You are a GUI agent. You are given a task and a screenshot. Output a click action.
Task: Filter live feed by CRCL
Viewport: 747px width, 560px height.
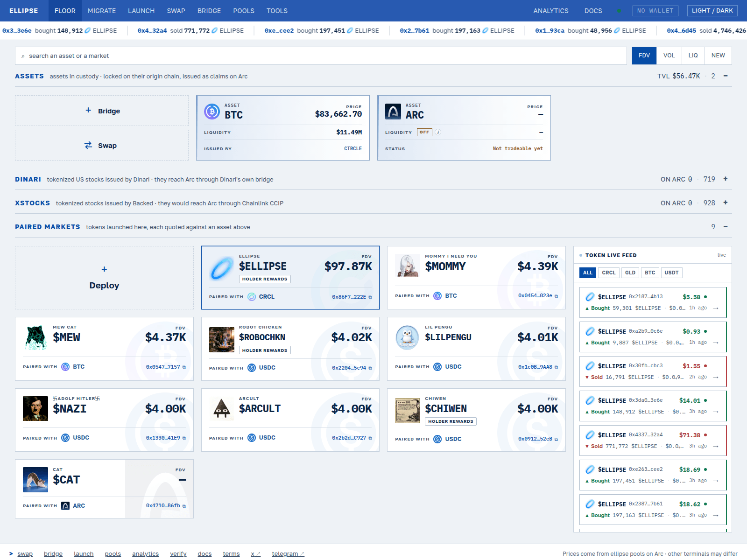tap(609, 273)
